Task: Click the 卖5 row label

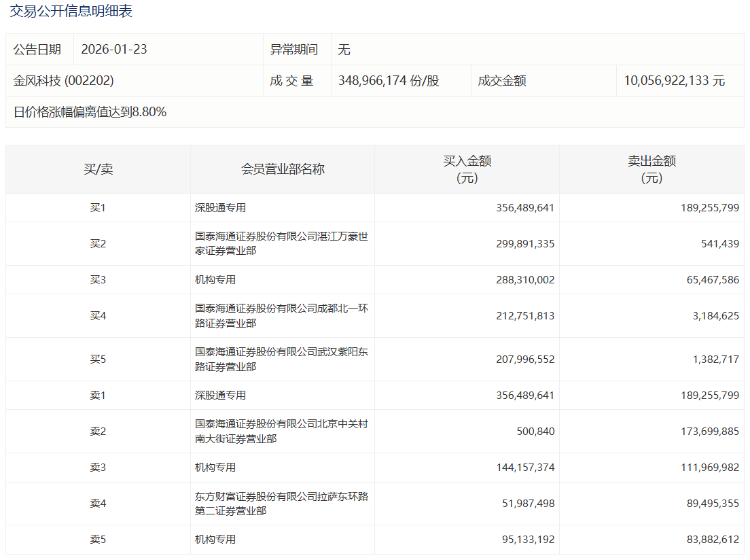Action: pos(98,540)
